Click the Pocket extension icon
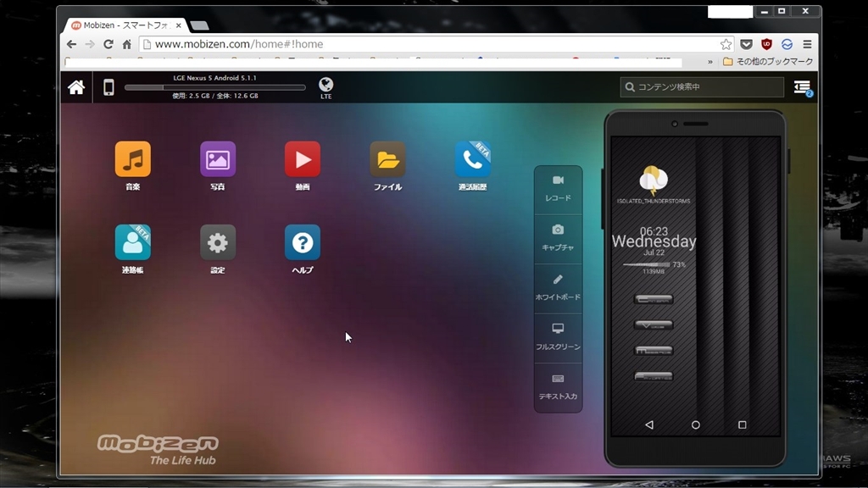This screenshot has height=488, width=868. [x=746, y=44]
